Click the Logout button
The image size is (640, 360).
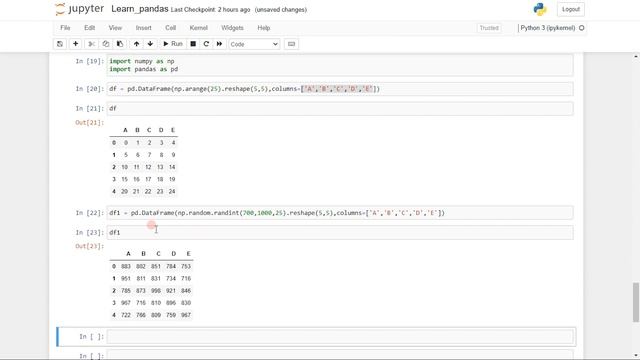point(571,9)
